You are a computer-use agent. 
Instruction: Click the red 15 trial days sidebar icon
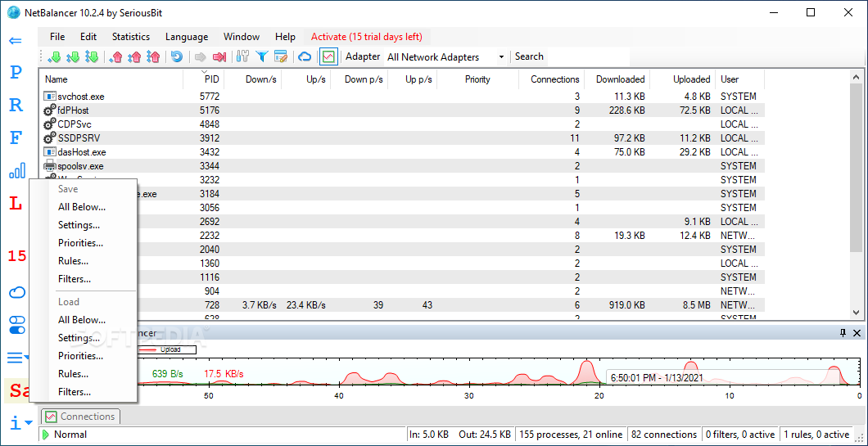coord(17,255)
